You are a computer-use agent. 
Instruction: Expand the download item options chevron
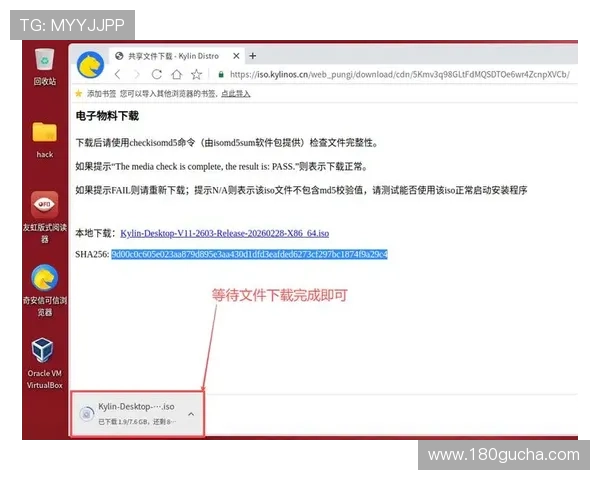point(191,414)
